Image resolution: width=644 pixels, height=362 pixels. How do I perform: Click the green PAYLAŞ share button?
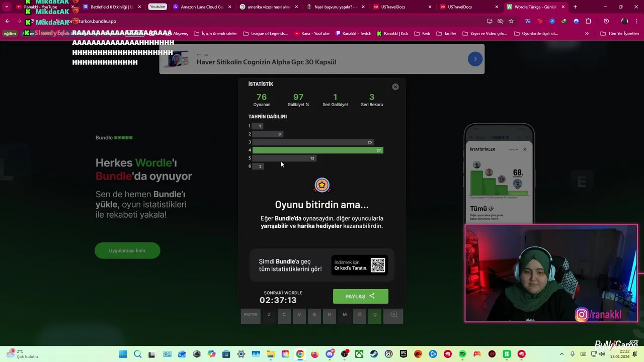pyautogui.click(x=361, y=296)
